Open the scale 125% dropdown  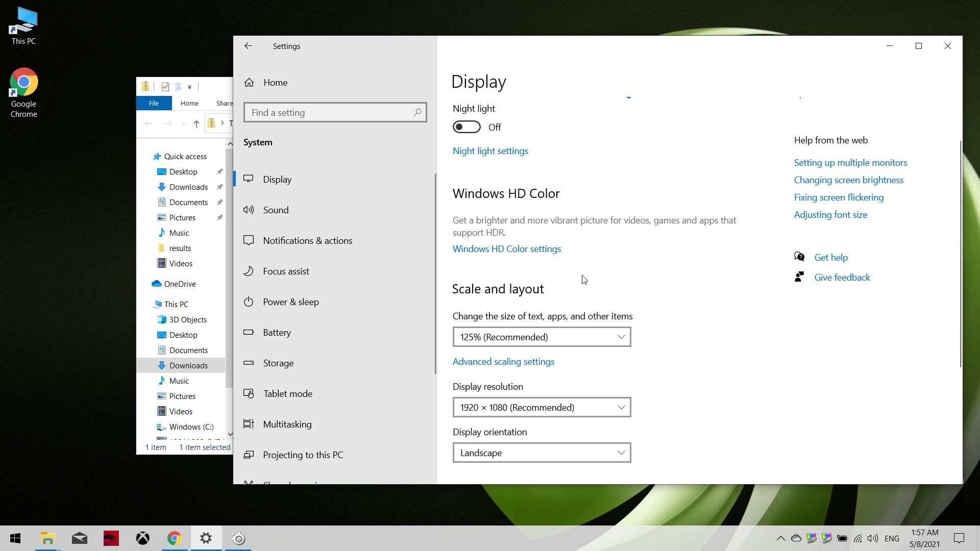pyautogui.click(x=542, y=337)
